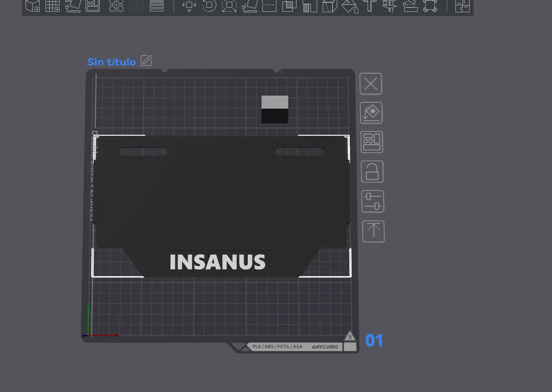Select the Move gizmo tool
The width and height of the screenshot is (552, 392).
click(189, 6)
